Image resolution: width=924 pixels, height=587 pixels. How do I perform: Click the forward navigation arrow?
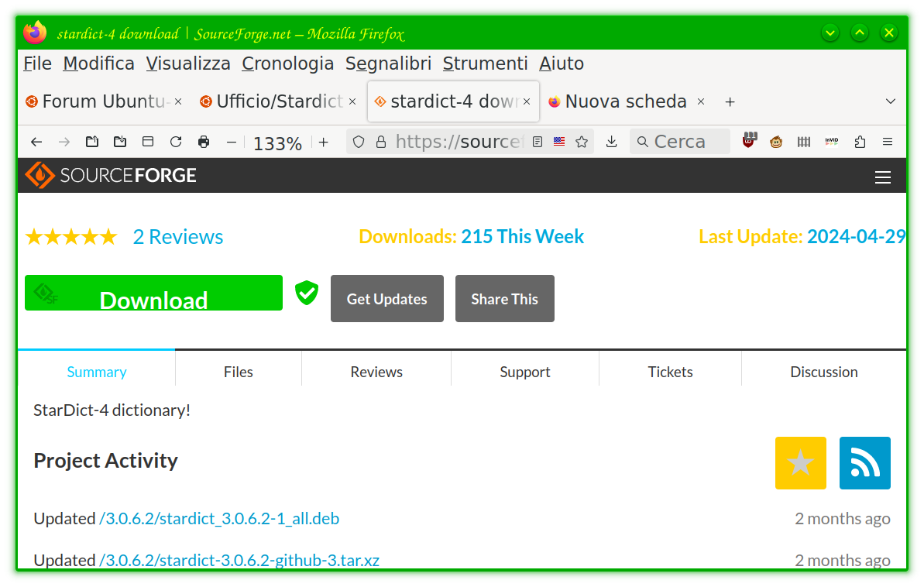point(64,142)
